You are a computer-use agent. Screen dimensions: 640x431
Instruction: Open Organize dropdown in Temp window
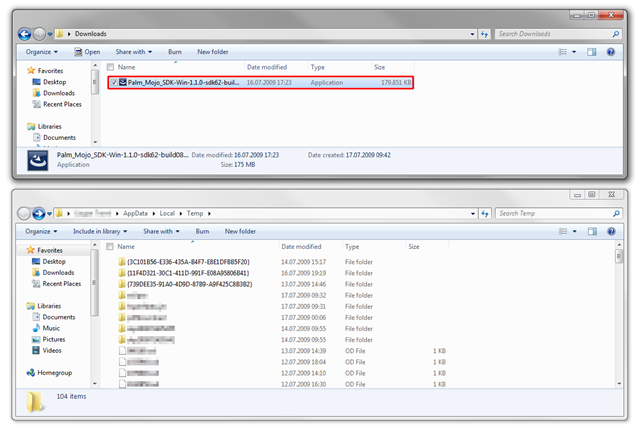[x=41, y=231]
